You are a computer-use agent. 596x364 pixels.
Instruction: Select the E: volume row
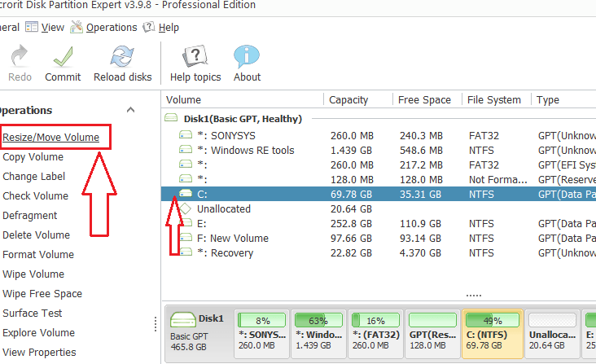379,224
